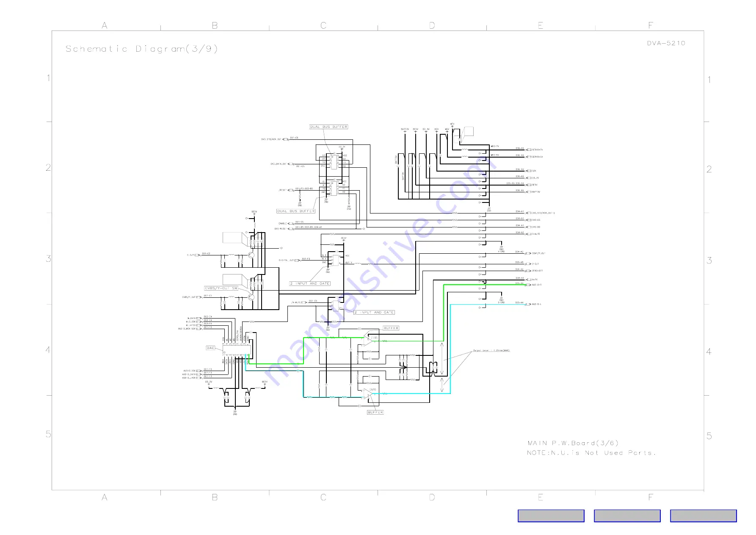
Task: Click the "M_CLOCK" port label
Action: tap(191, 322)
